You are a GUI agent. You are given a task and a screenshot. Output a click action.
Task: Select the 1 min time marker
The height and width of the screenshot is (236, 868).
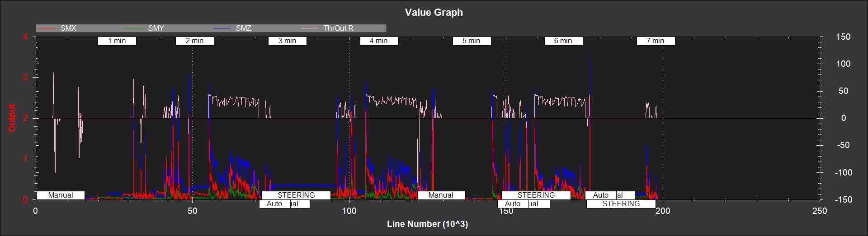coord(117,41)
